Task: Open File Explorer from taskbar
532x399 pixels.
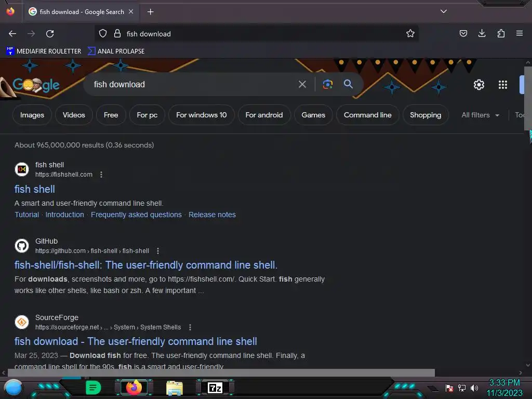Action: point(175,388)
